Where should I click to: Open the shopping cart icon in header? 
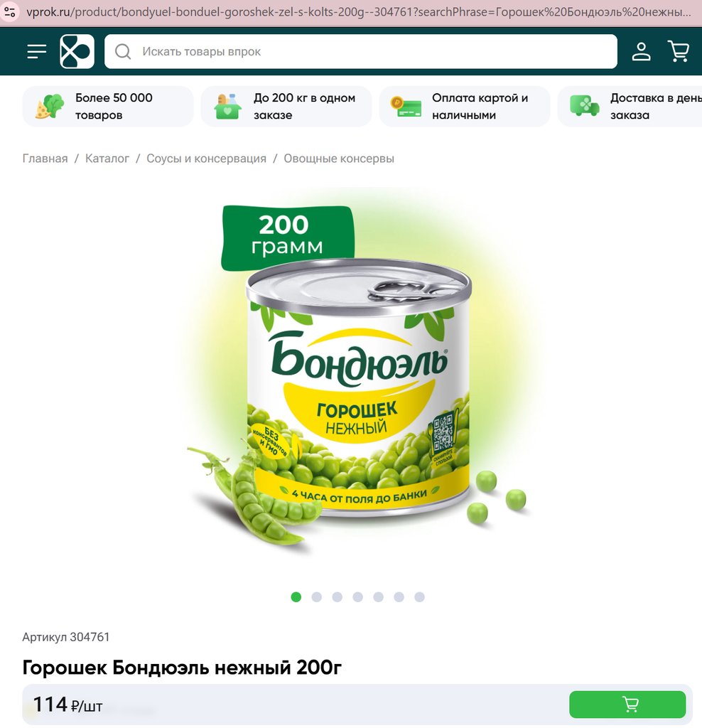pyautogui.click(x=679, y=51)
